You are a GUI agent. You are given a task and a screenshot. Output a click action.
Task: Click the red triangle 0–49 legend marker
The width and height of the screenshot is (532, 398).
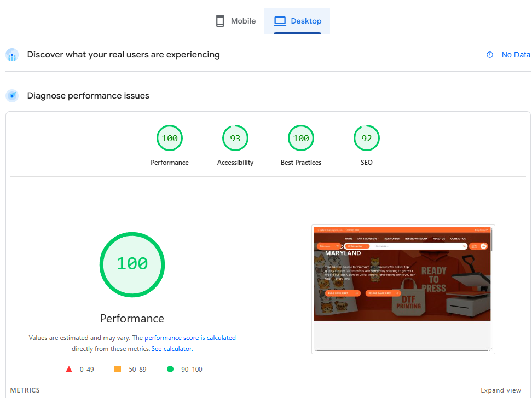69,370
